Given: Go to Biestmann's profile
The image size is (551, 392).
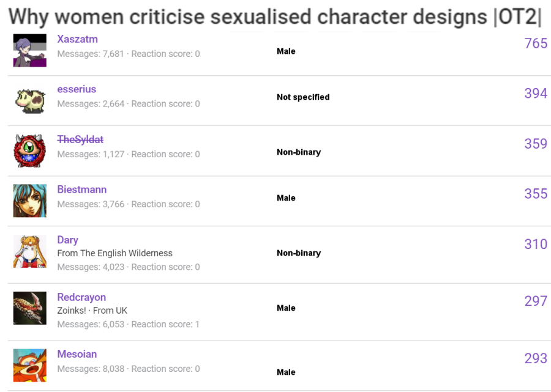Looking at the screenshot, I should point(82,190).
